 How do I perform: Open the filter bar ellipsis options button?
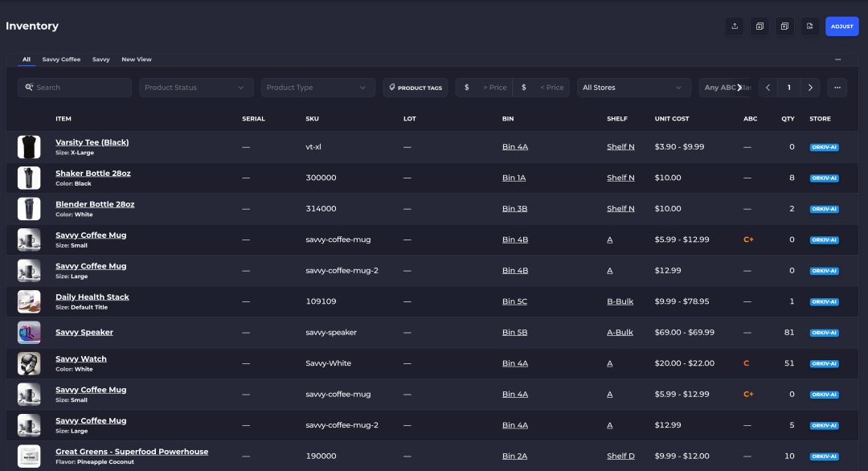tap(837, 88)
